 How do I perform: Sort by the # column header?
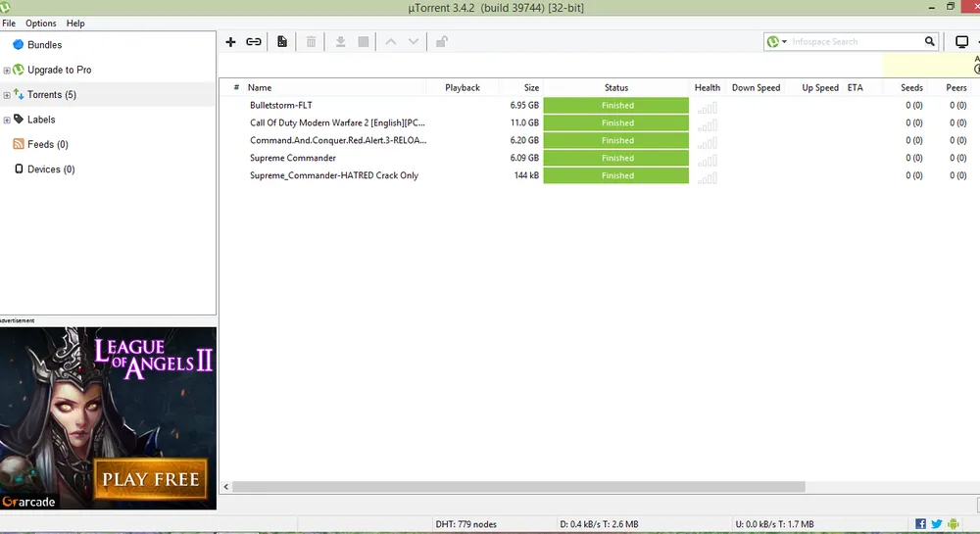tap(236, 87)
